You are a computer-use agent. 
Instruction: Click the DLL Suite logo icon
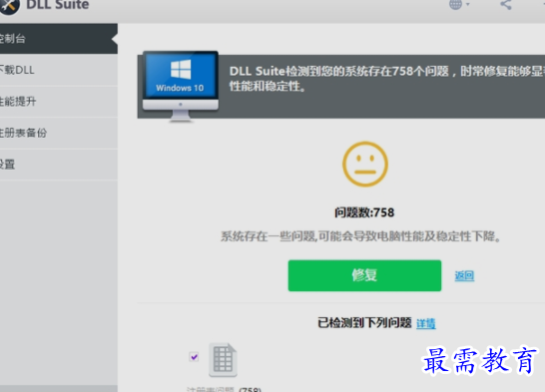[9, 6]
